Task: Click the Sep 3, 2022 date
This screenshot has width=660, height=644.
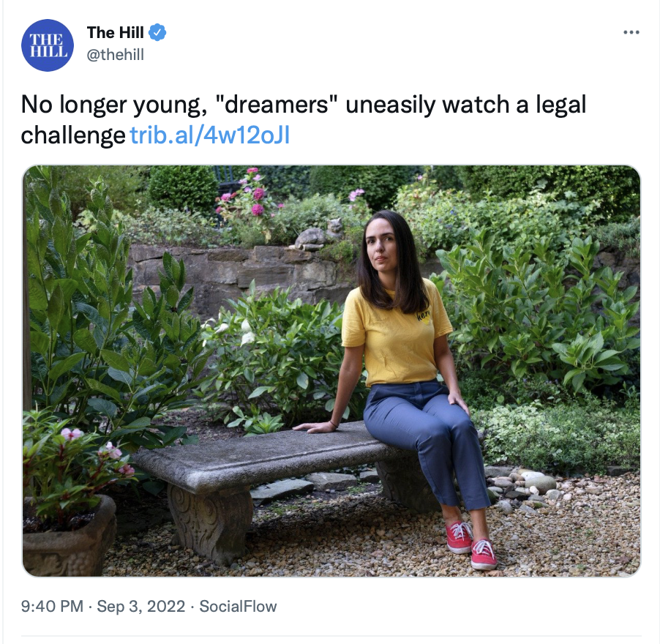Action: (141, 607)
